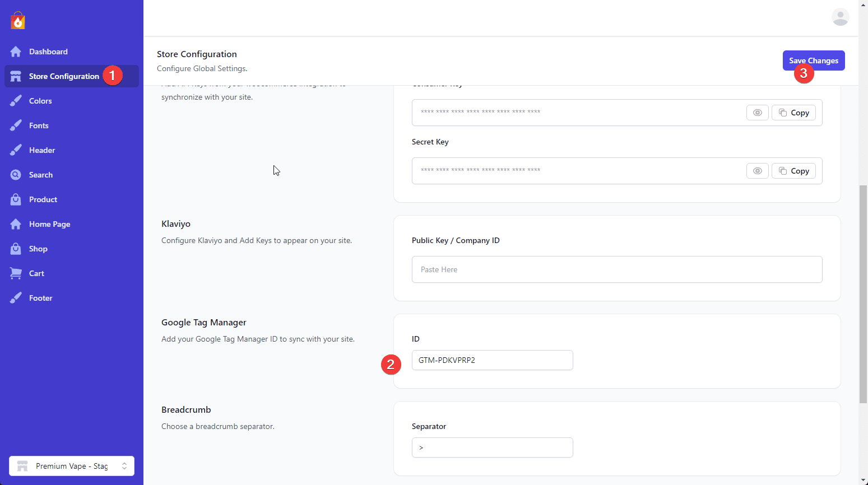The height and width of the screenshot is (485, 868).
Task: Select Store Configuration in the sidebar
Action: click(72, 76)
